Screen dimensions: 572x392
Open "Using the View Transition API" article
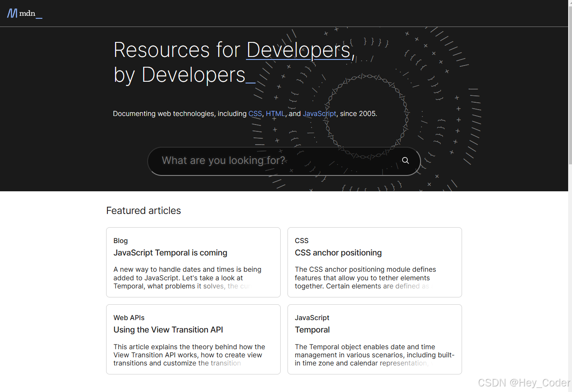168,330
